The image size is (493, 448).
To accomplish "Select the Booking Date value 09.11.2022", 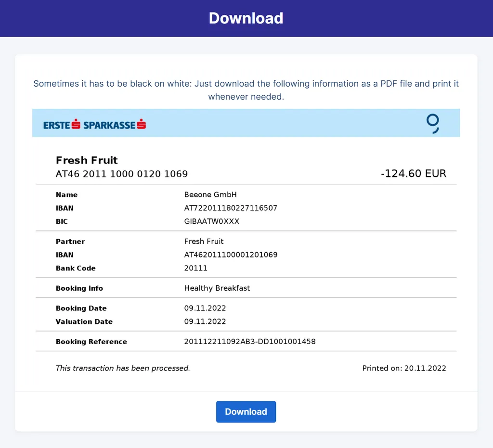I will [x=205, y=308].
